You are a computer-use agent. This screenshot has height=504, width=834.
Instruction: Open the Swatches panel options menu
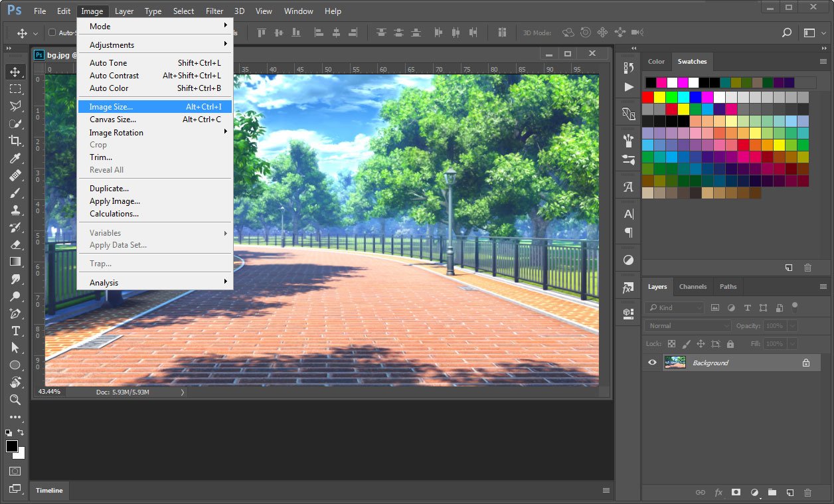click(823, 62)
